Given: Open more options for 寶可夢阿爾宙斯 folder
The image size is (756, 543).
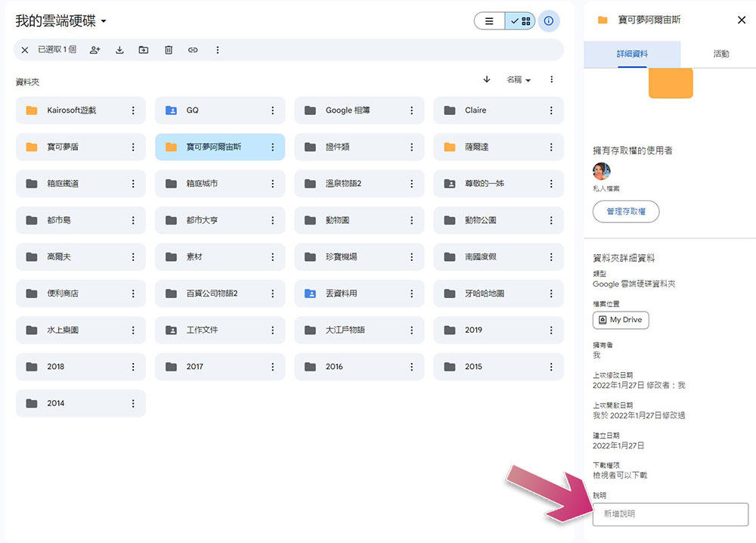Looking at the screenshot, I should pos(272,147).
